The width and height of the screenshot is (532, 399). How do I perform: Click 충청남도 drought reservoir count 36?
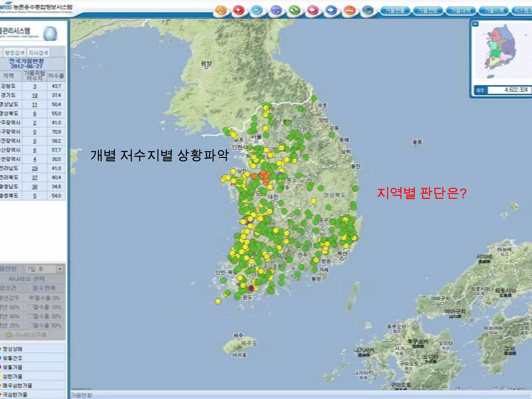coord(35,187)
